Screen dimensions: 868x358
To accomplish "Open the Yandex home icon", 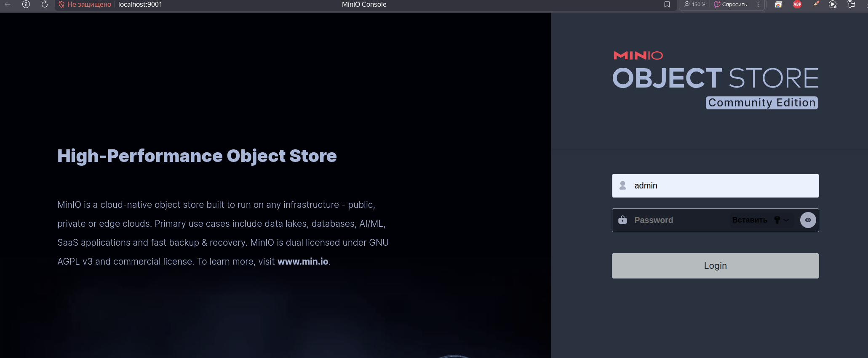I will tap(26, 5).
